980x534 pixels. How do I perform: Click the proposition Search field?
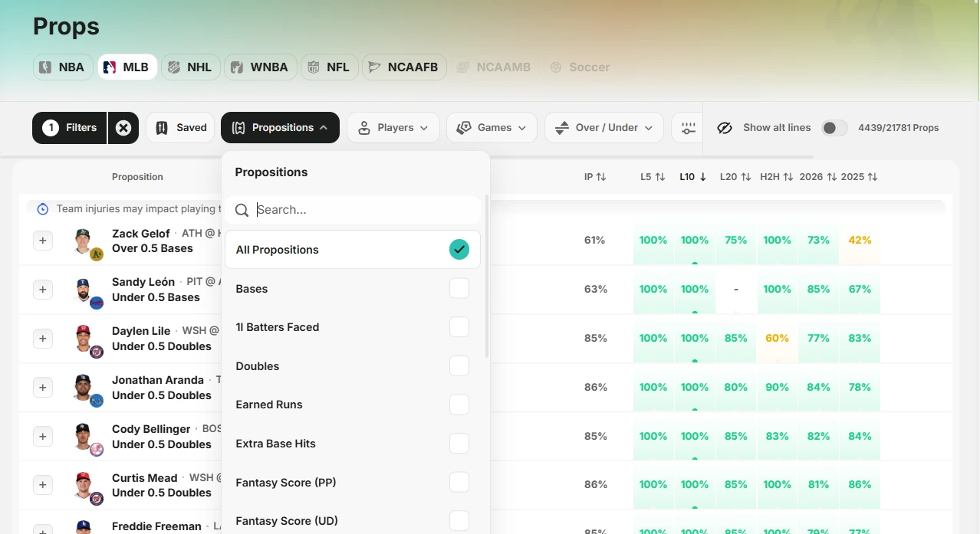point(353,210)
